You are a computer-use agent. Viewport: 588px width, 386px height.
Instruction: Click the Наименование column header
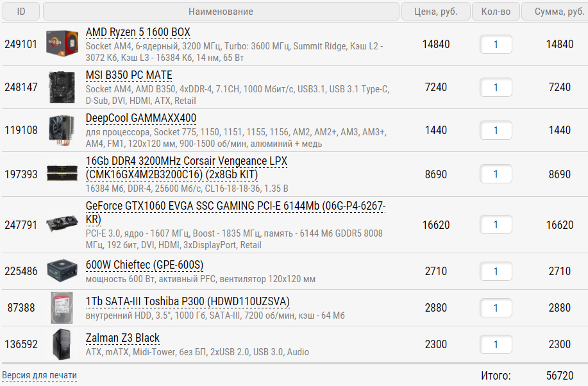click(x=221, y=12)
